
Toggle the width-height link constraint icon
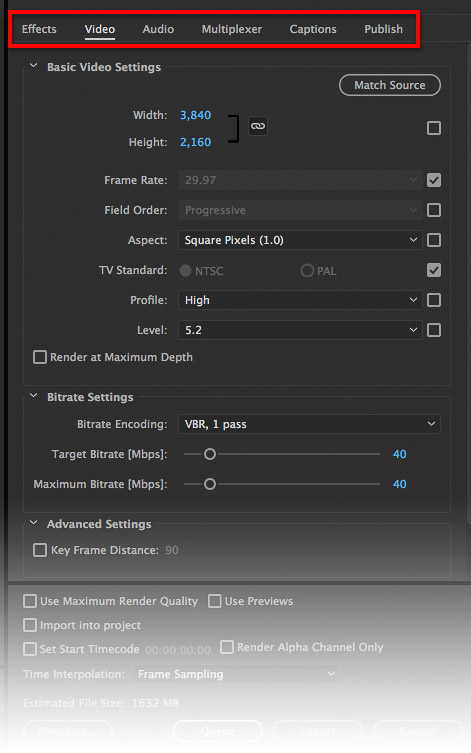[258, 126]
